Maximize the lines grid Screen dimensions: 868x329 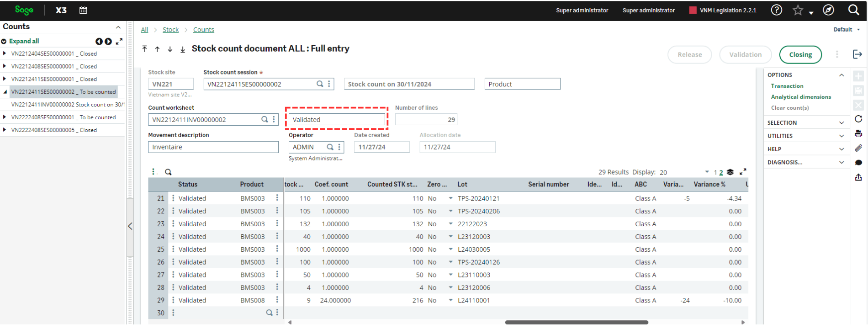tap(743, 172)
